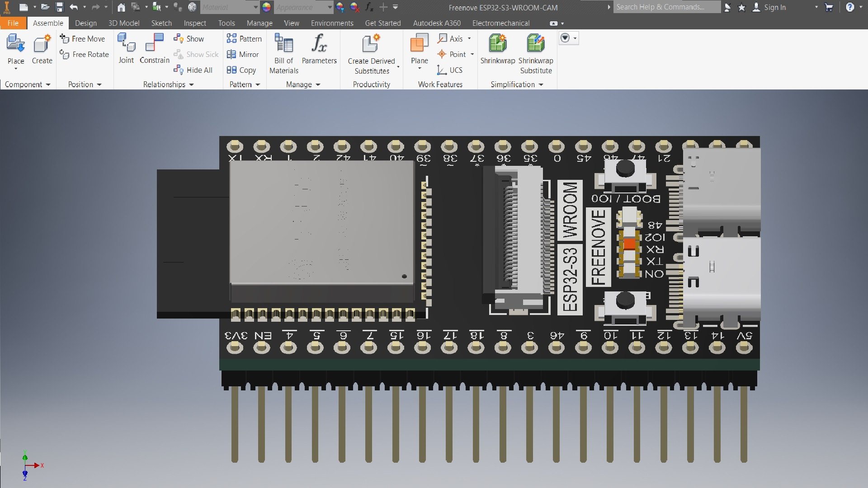Open the Electromechanical tab
Screen dimensions: 868x488
click(x=501, y=23)
